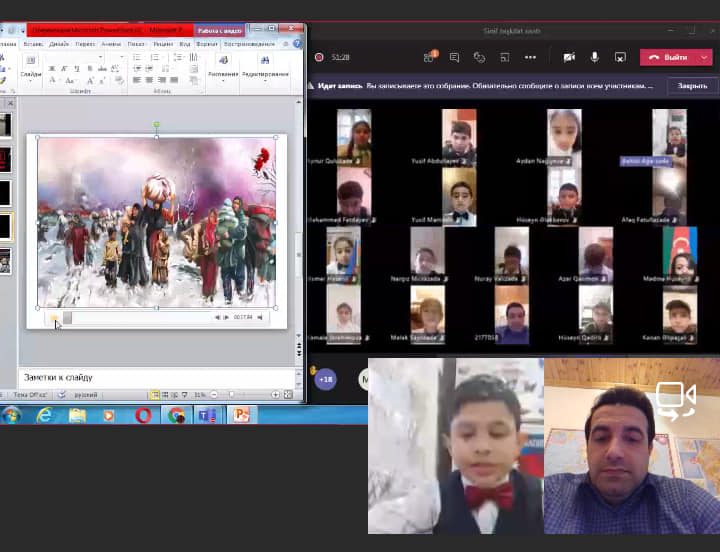Open the Показ слайдов ribbon tab
720x552 pixels.
136,44
